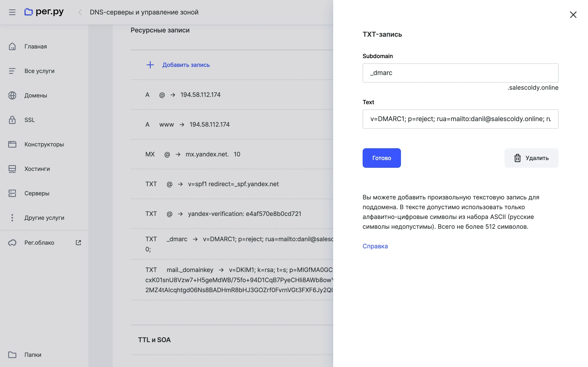This screenshot has width=588, height=367.
Task: Open Хостинги in sidebar
Action: [37, 169]
